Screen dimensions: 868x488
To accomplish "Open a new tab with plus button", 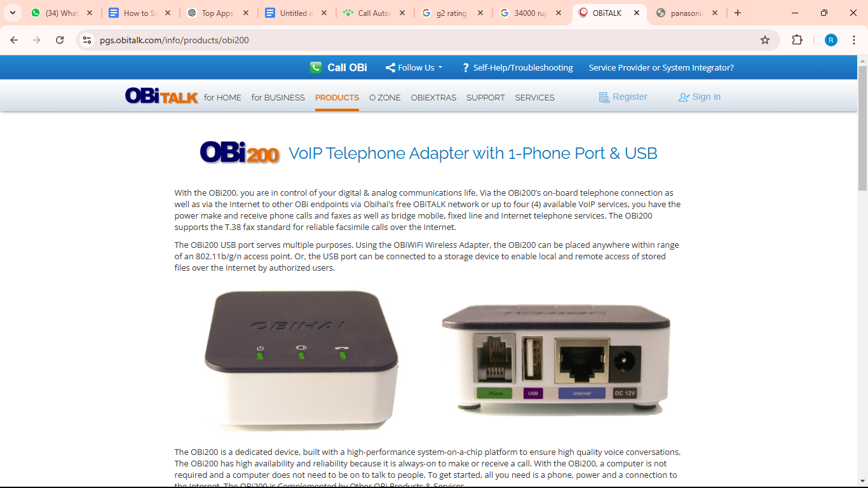I will coord(738,13).
